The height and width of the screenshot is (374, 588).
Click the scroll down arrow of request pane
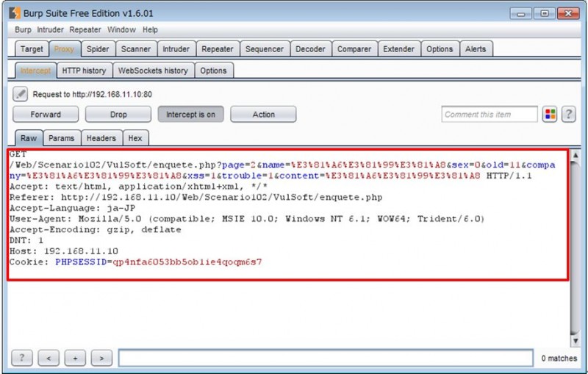(x=576, y=340)
